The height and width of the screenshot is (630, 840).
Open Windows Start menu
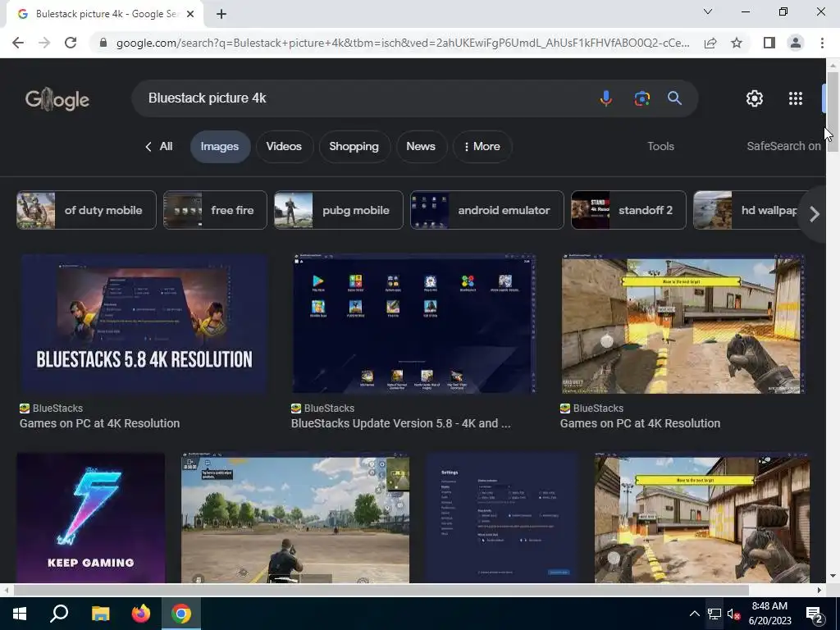coord(20,614)
